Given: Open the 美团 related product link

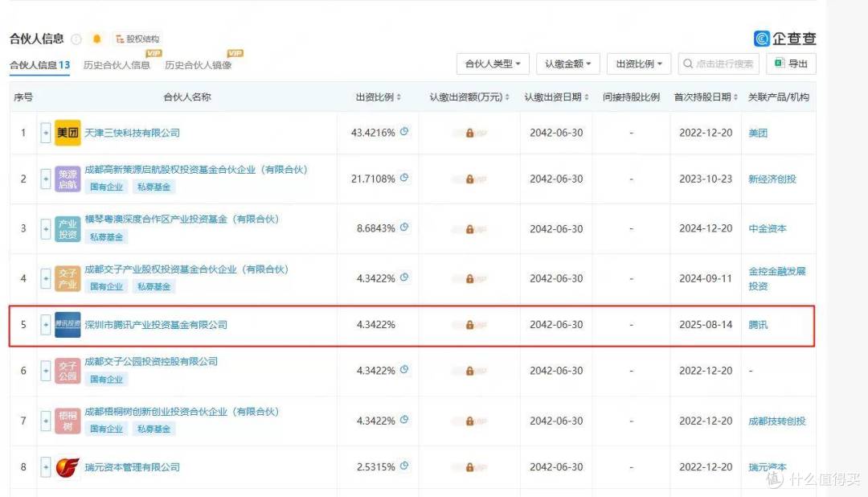Looking at the screenshot, I should tap(758, 133).
